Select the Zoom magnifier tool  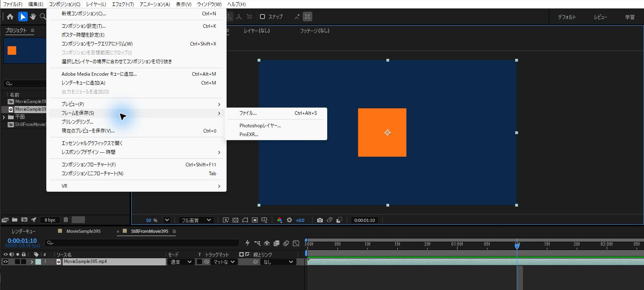[43, 17]
